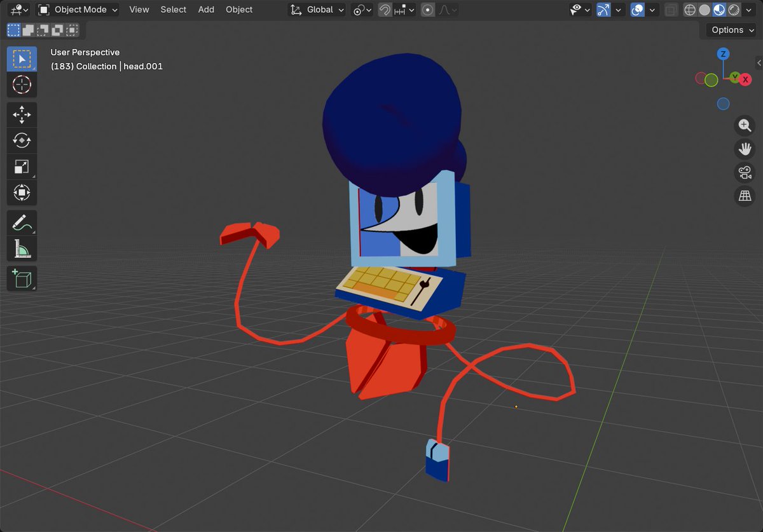Image resolution: width=763 pixels, height=532 pixels.
Task: Select the Transform tool
Action: [22, 192]
